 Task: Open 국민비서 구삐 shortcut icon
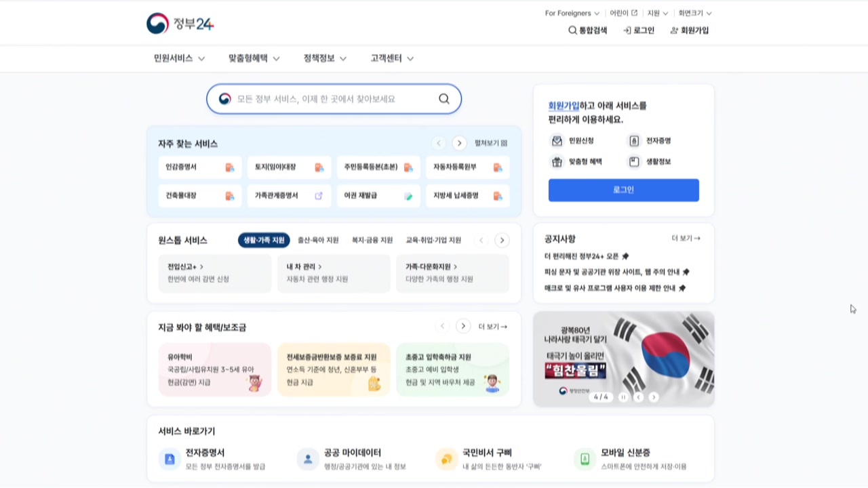pyautogui.click(x=446, y=459)
